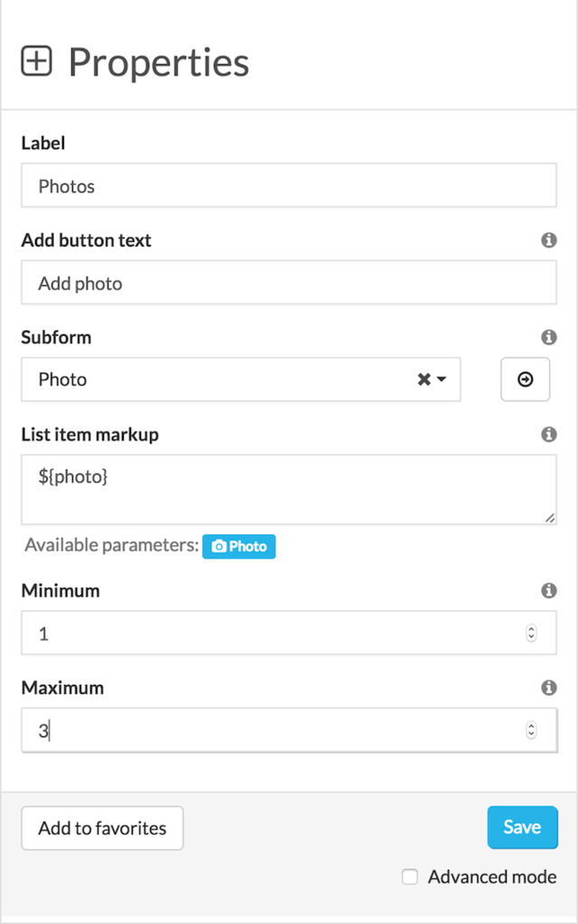Click the Minimum number field
Viewport: 578px width, 924px height.
tap(289, 633)
